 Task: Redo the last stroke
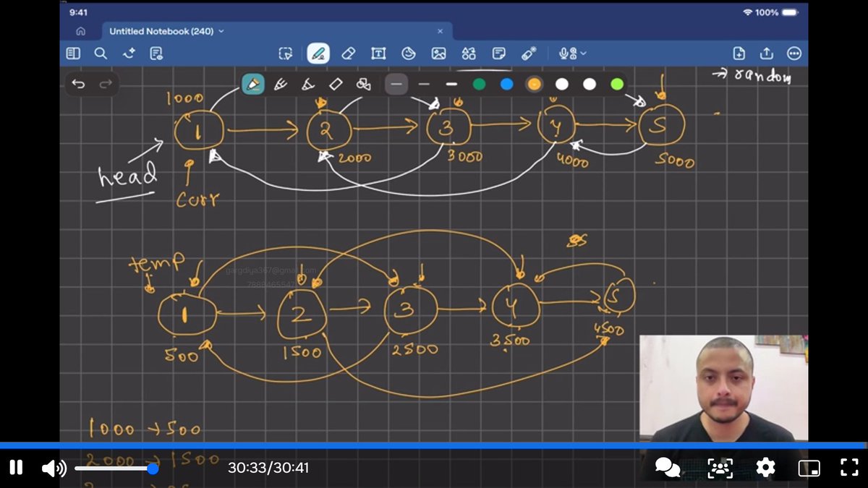(x=106, y=85)
